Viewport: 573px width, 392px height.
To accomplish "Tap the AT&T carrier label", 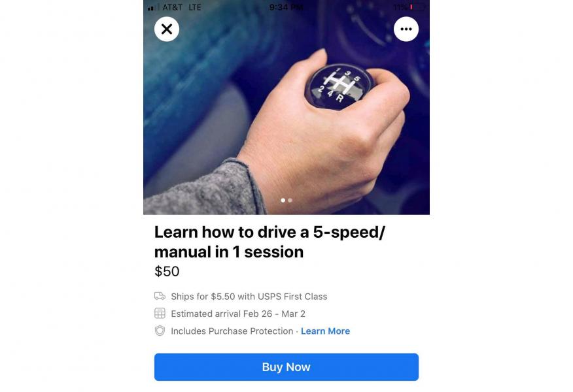I will coord(173,7).
